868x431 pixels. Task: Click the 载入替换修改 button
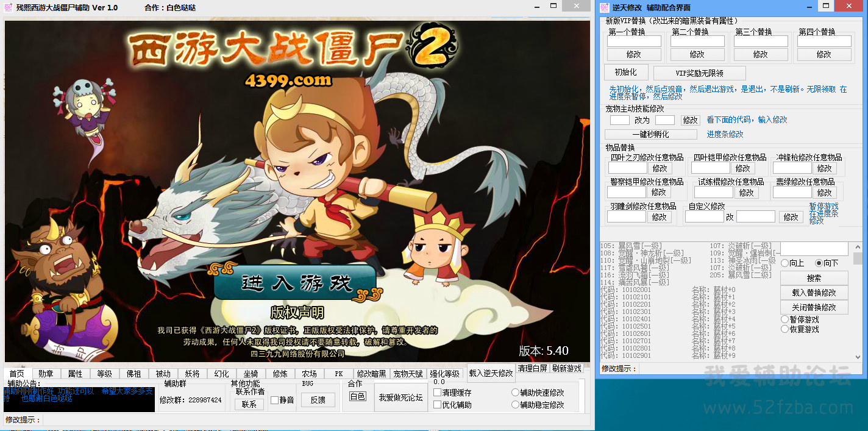(814, 293)
